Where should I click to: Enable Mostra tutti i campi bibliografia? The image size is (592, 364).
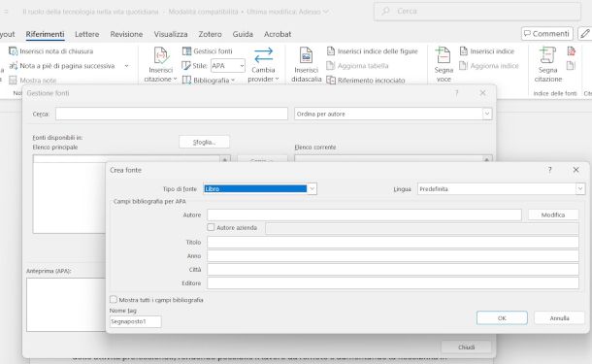tap(114, 299)
